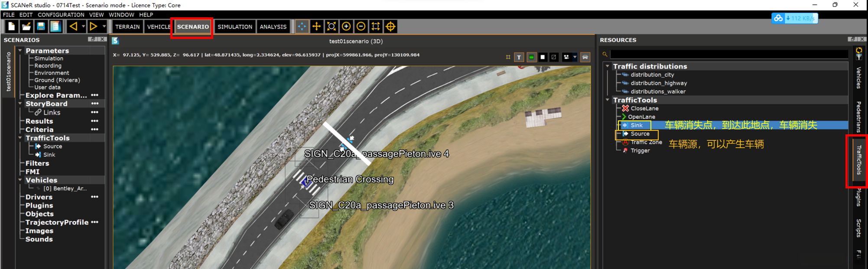Click the crosshair center-view icon
Image resolution: width=868 pixels, height=269 pixels.
coord(390,26)
